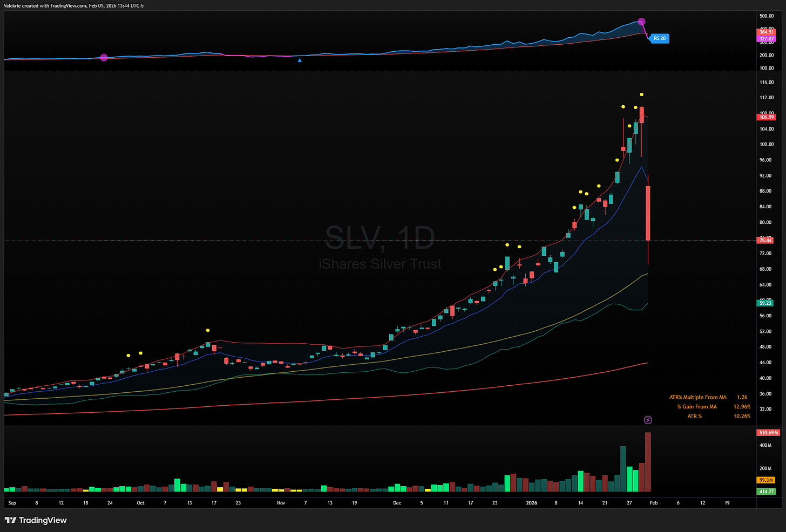Click the 96.00 price axis label
This screenshot has width=786, height=532.
(766, 160)
